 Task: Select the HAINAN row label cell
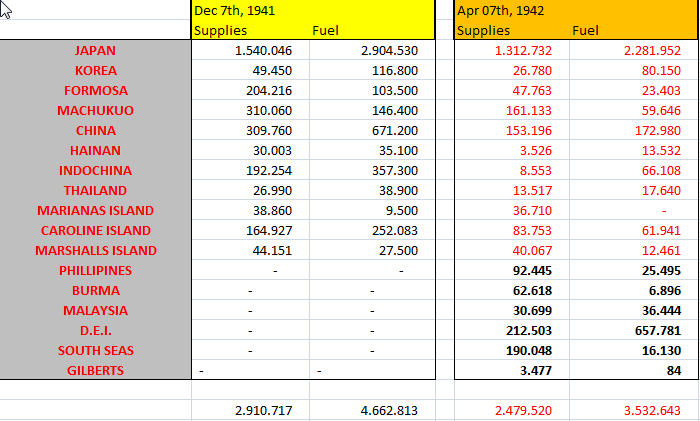95,150
